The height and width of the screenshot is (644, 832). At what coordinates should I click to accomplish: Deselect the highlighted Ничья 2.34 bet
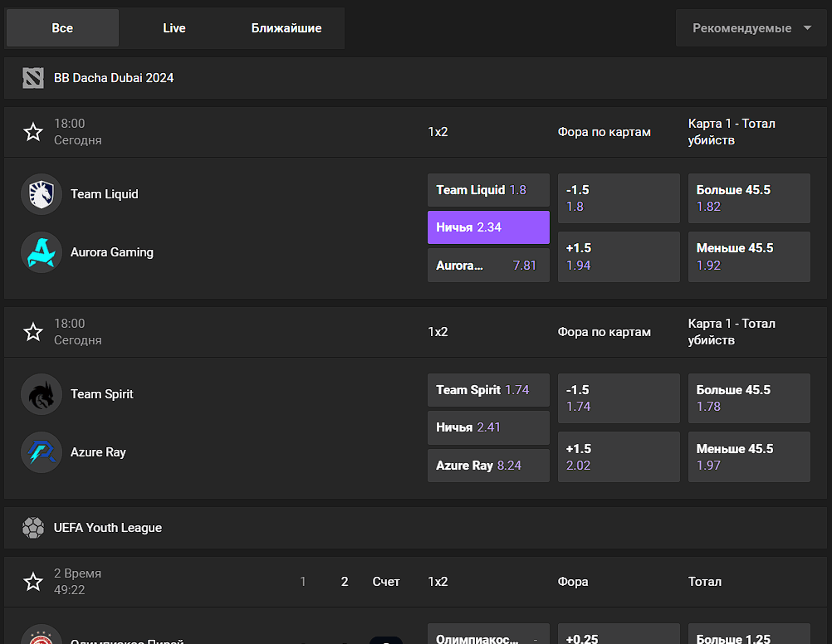tap(489, 227)
